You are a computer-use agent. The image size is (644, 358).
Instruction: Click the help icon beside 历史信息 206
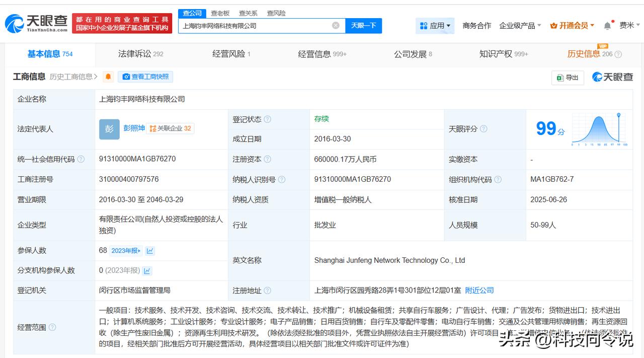pos(618,54)
